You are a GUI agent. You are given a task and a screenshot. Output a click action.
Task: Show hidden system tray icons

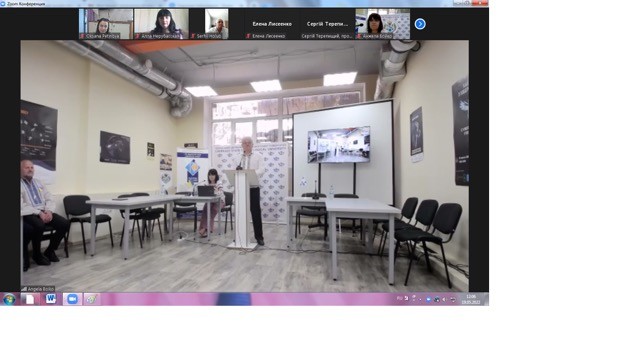point(420,299)
